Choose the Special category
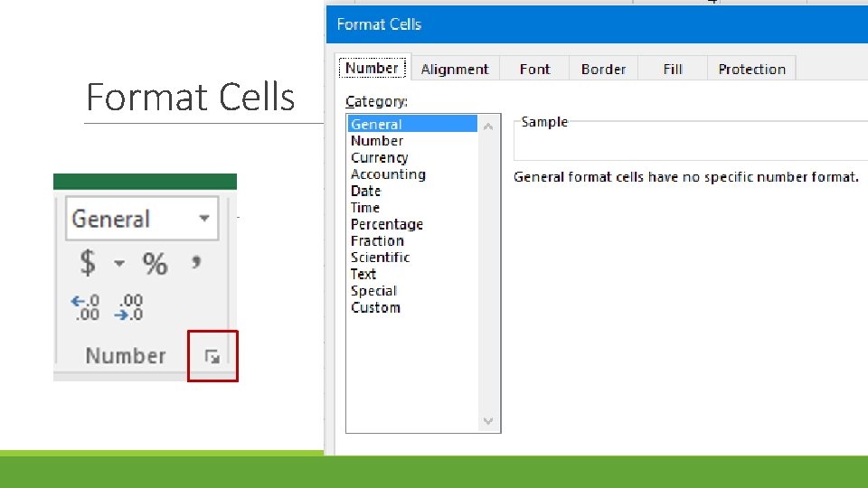The image size is (868, 488). point(412,290)
